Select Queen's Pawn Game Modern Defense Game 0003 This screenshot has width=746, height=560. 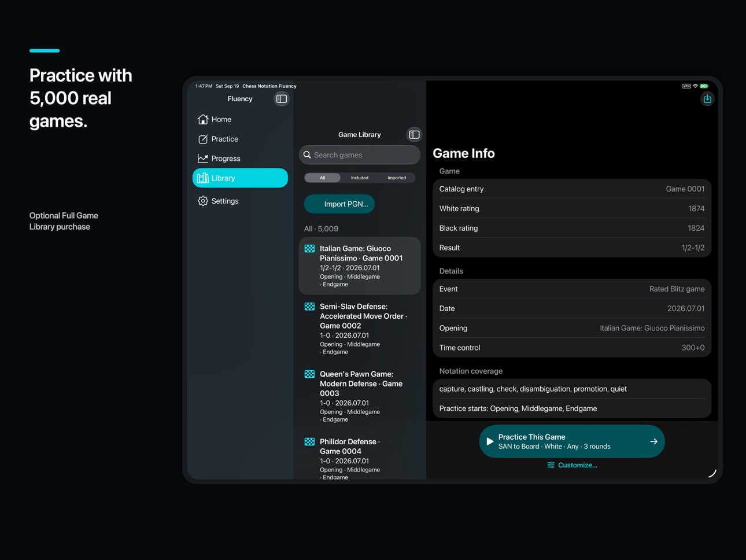click(x=360, y=396)
